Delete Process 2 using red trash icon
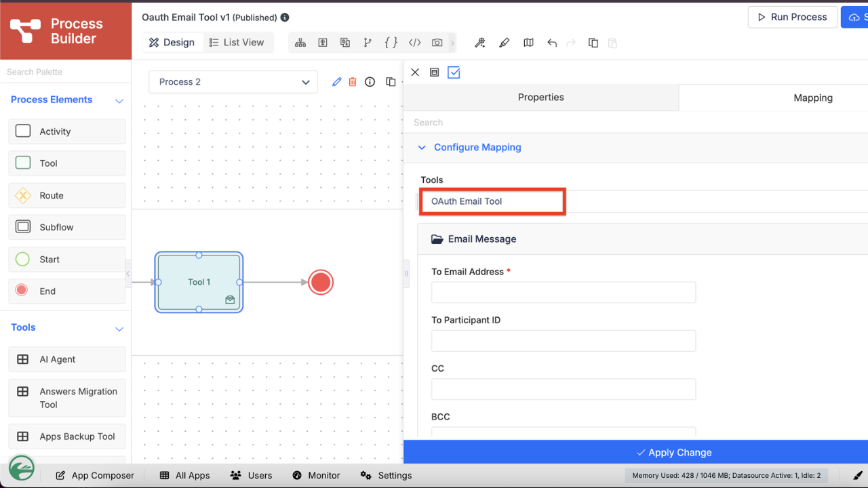This screenshot has height=488, width=868. [353, 82]
